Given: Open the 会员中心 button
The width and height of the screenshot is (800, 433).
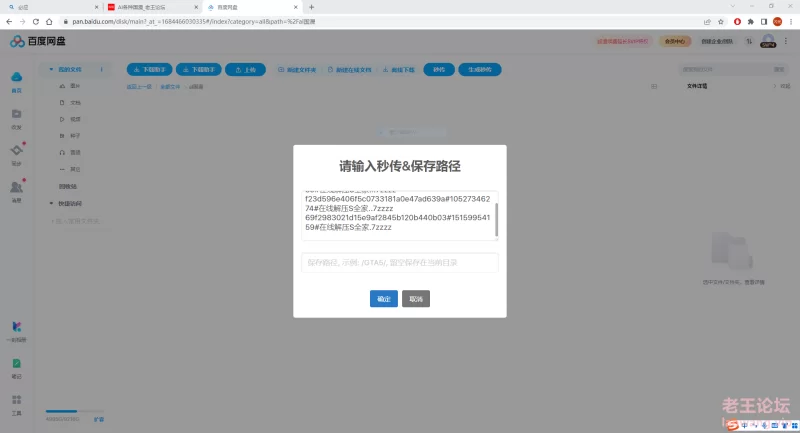Looking at the screenshot, I should point(675,41).
